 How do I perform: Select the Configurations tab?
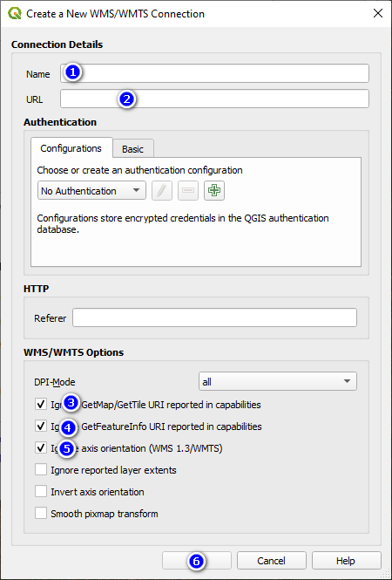pos(71,148)
